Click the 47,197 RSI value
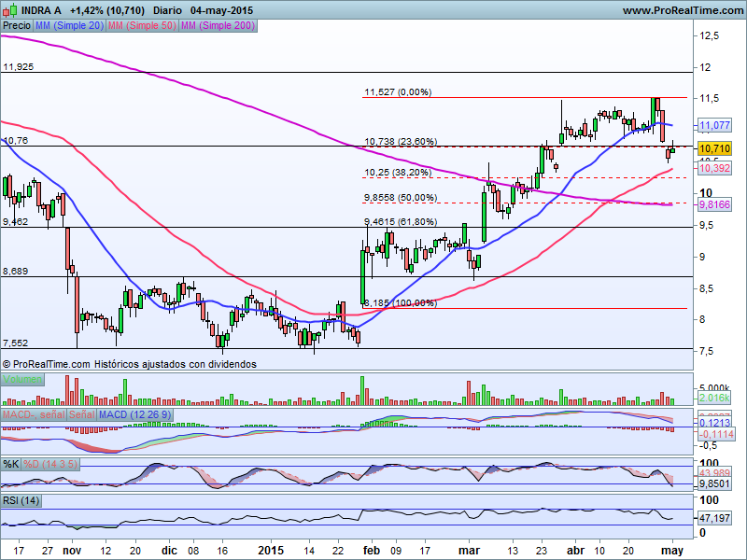747x560 pixels. (x=714, y=518)
